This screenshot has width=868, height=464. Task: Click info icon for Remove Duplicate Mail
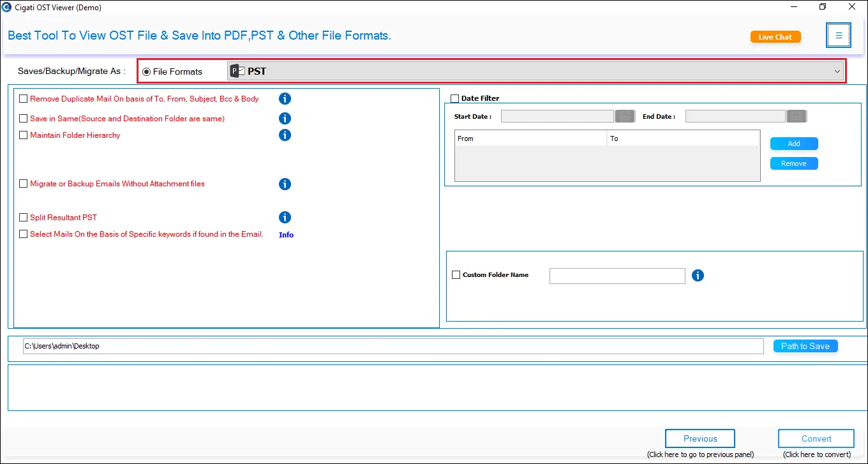(x=285, y=98)
